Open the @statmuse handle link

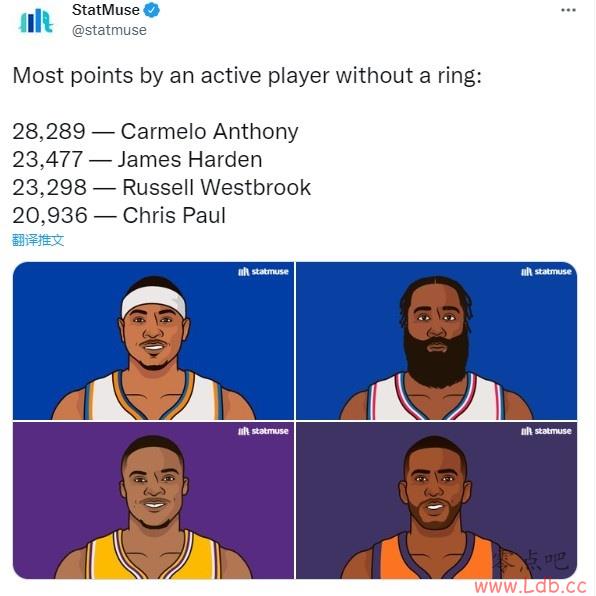(x=109, y=30)
